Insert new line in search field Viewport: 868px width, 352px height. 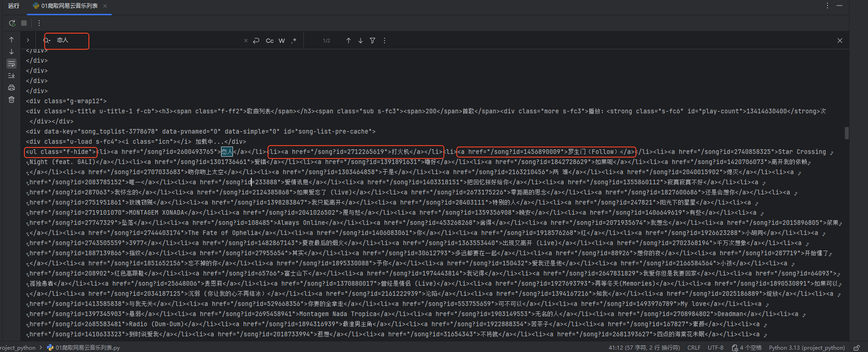click(256, 41)
